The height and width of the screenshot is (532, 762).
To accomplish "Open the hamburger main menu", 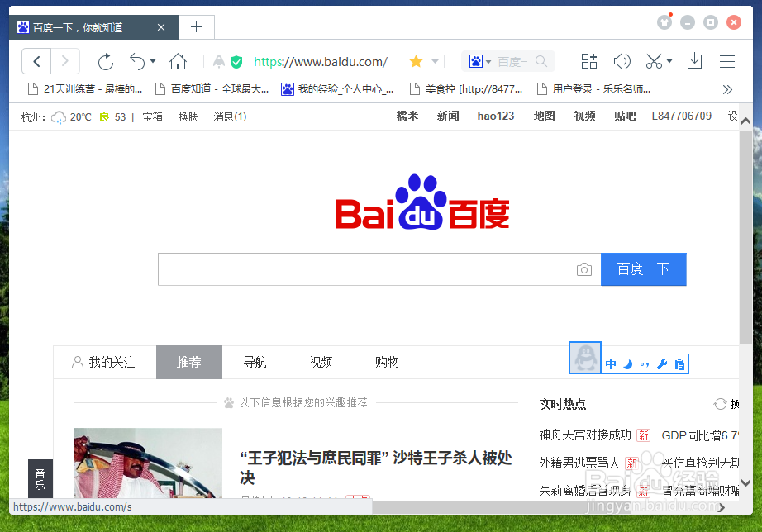I will point(727,61).
